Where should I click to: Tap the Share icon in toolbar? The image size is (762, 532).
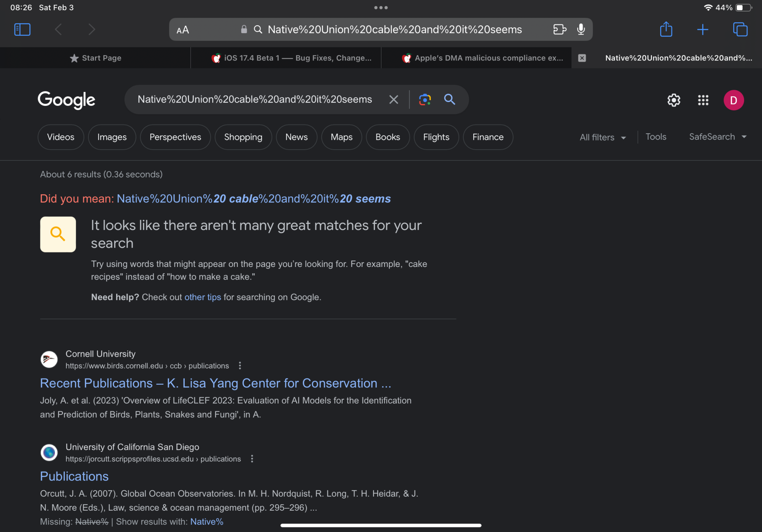(x=666, y=29)
